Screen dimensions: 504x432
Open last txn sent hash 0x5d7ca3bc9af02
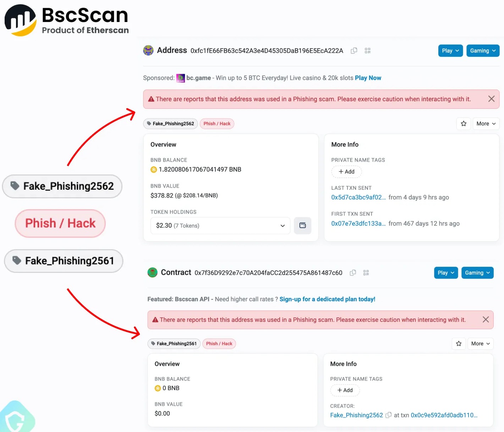[x=358, y=198]
